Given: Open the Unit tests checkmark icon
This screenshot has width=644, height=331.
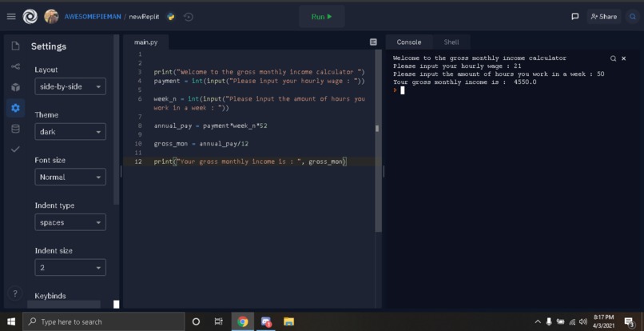Looking at the screenshot, I should tap(15, 150).
